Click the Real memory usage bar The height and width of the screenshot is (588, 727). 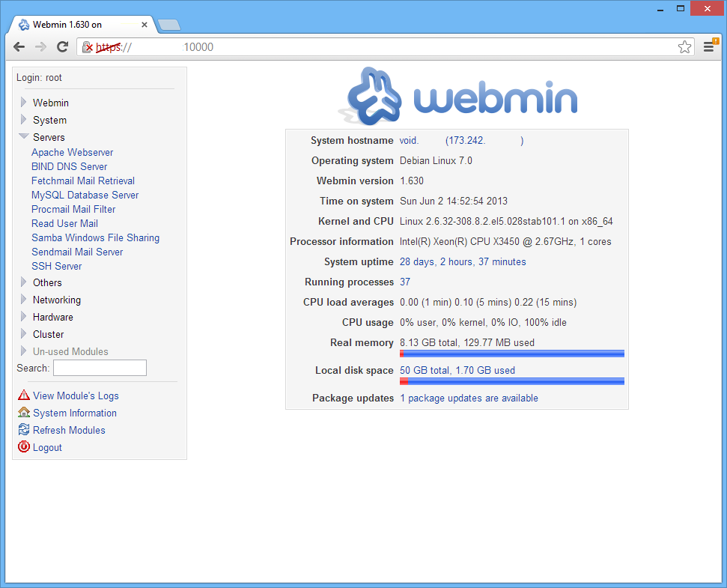(x=512, y=354)
